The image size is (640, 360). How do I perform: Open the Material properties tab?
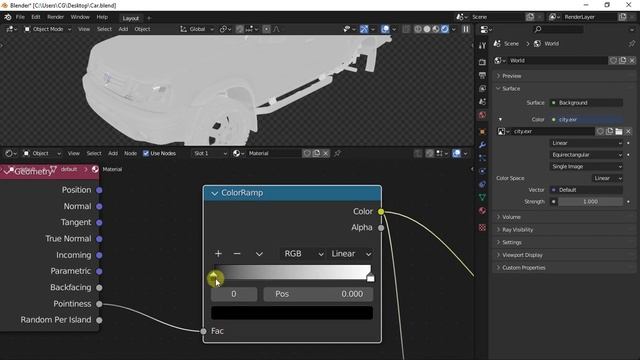482,211
